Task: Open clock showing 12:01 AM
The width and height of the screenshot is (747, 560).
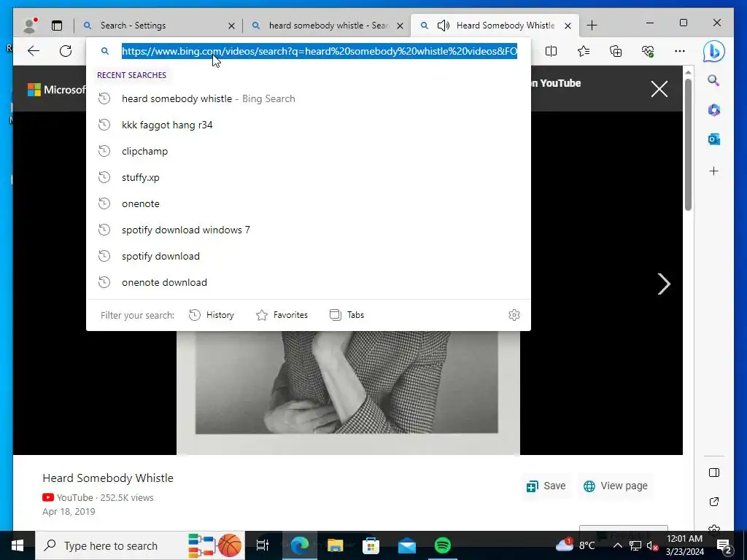Action: (684, 545)
